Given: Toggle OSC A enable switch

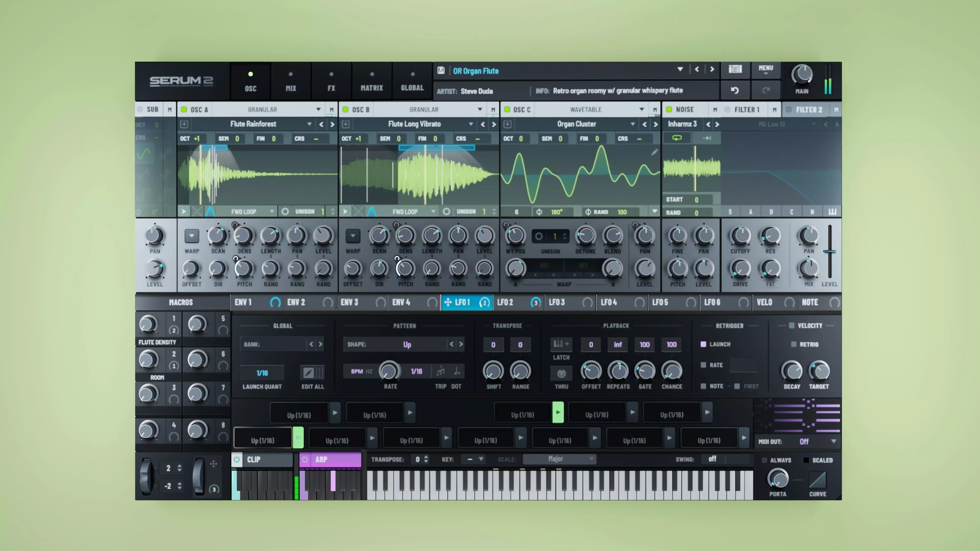Looking at the screenshot, I should (x=184, y=109).
